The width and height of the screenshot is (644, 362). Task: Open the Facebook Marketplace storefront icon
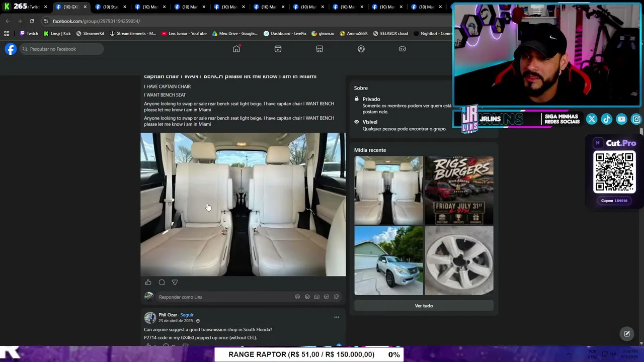pyautogui.click(x=319, y=49)
